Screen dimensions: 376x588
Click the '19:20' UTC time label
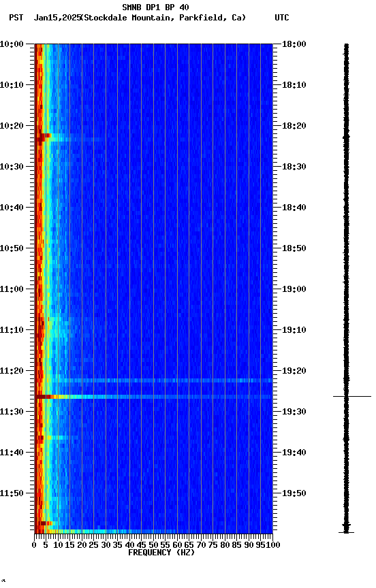[294, 372]
